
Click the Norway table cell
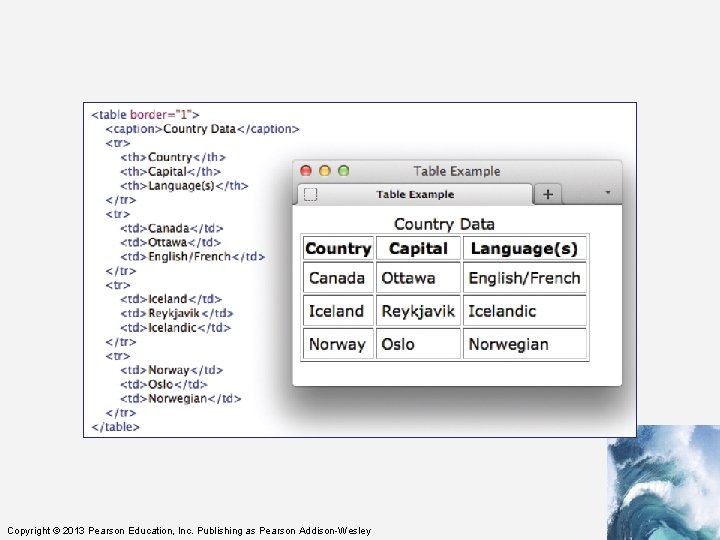(x=338, y=344)
